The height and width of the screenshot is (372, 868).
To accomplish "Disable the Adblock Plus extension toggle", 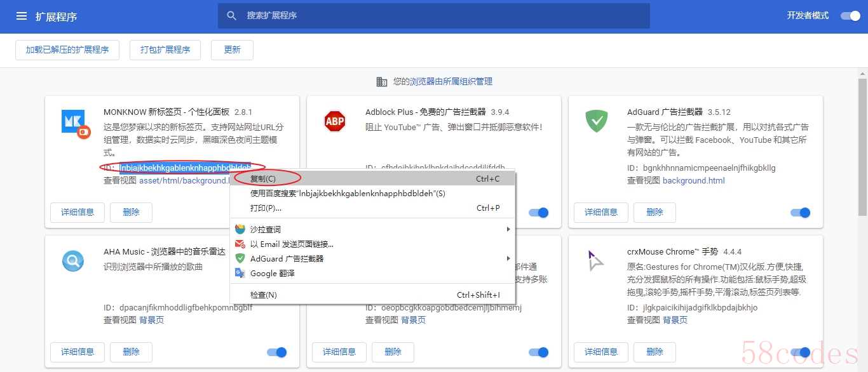I will (538, 213).
